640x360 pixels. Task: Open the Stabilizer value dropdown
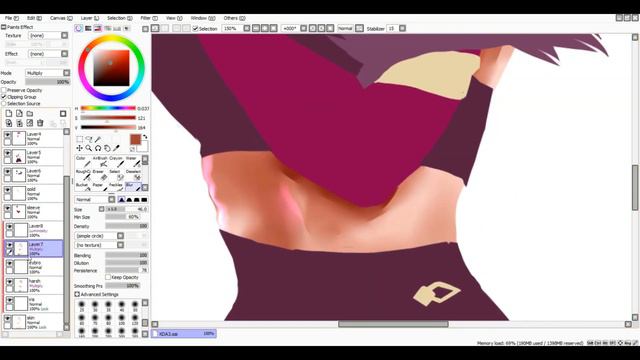pos(402,29)
